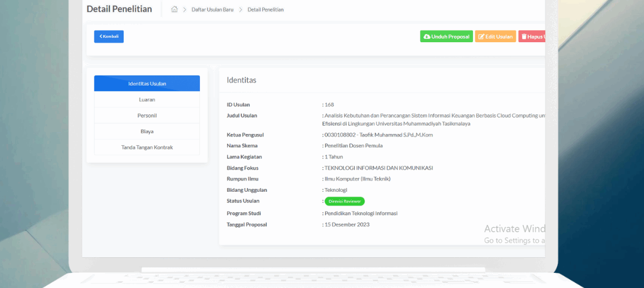Image resolution: width=644 pixels, height=288 pixels.
Task: Click the Detail Penelitian breadcrumb item
Action: (265, 9)
